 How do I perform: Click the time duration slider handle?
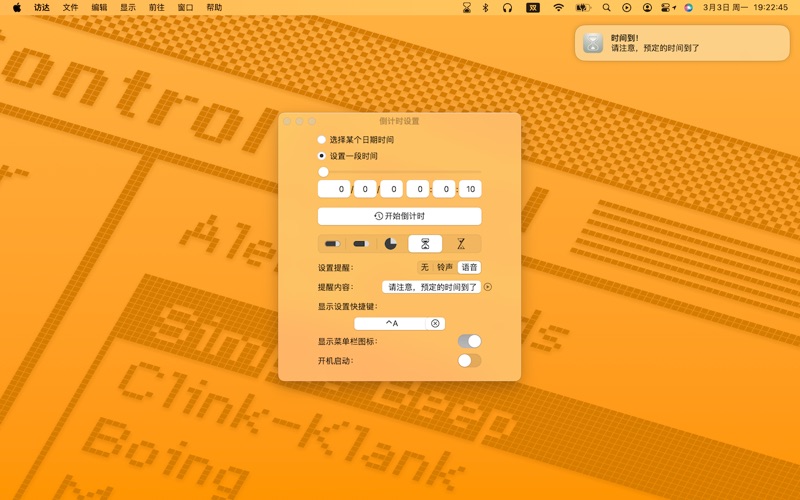tap(323, 172)
